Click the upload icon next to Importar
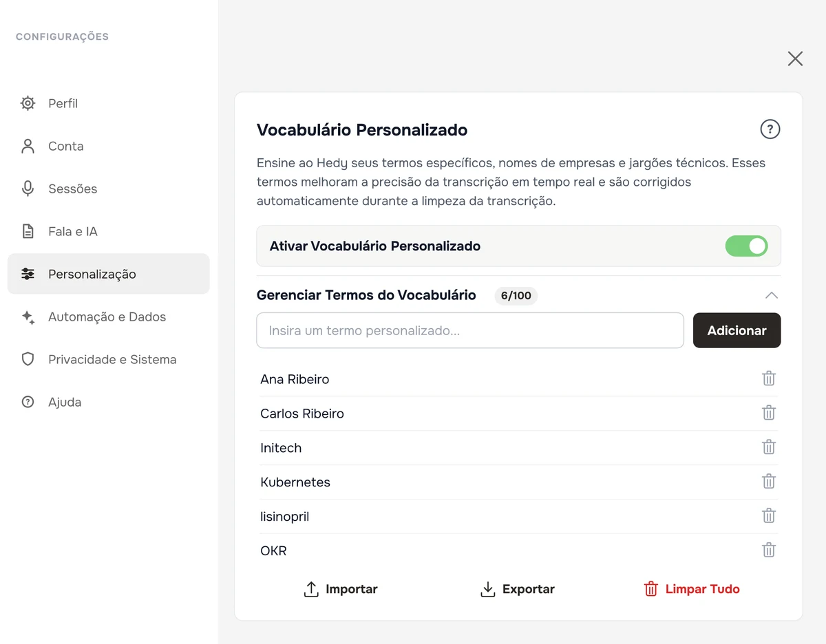 click(x=311, y=589)
